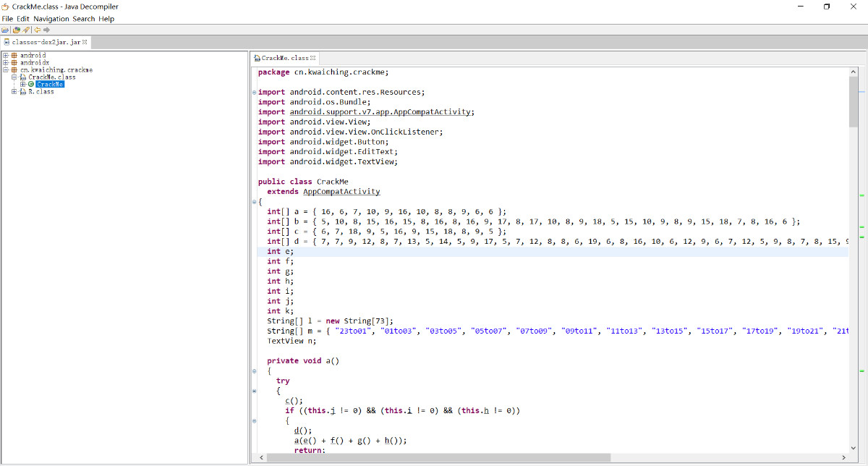Click the 'package cn.kwaiching.crackme;' line

click(323, 72)
